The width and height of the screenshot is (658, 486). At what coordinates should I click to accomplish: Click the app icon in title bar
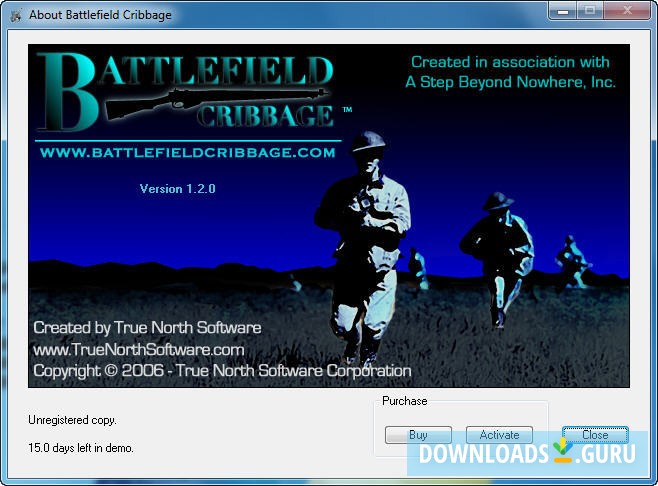coord(16,15)
